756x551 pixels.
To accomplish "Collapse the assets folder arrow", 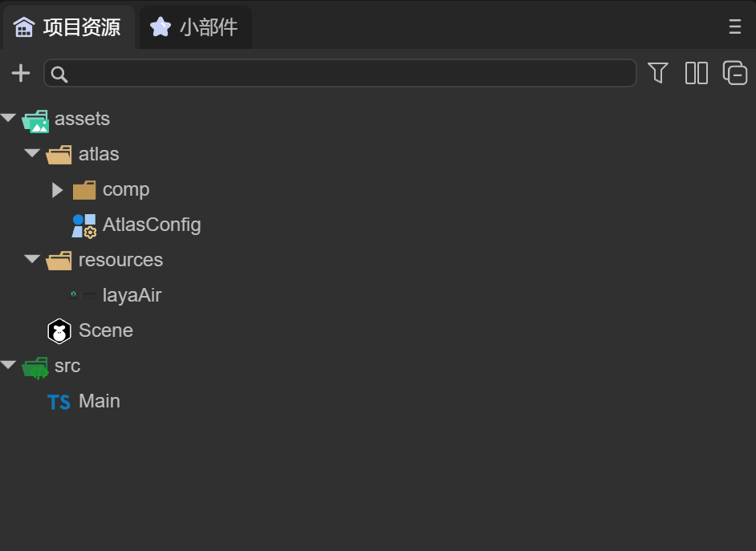I will point(9,118).
